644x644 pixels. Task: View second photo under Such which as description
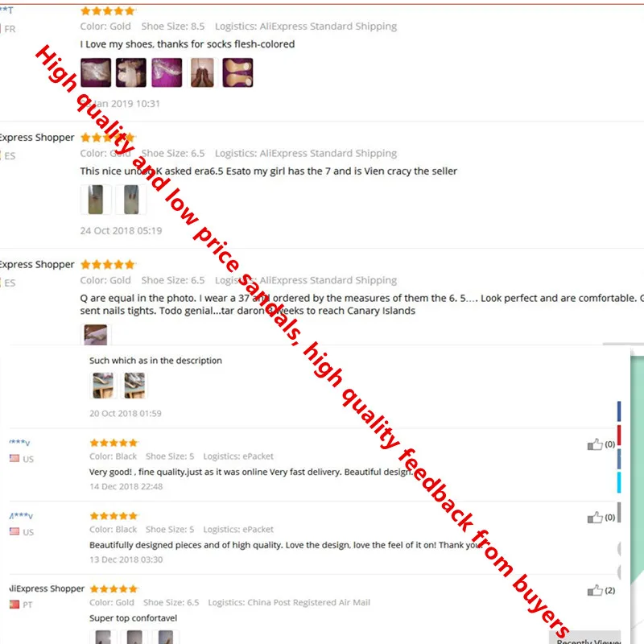(134, 386)
